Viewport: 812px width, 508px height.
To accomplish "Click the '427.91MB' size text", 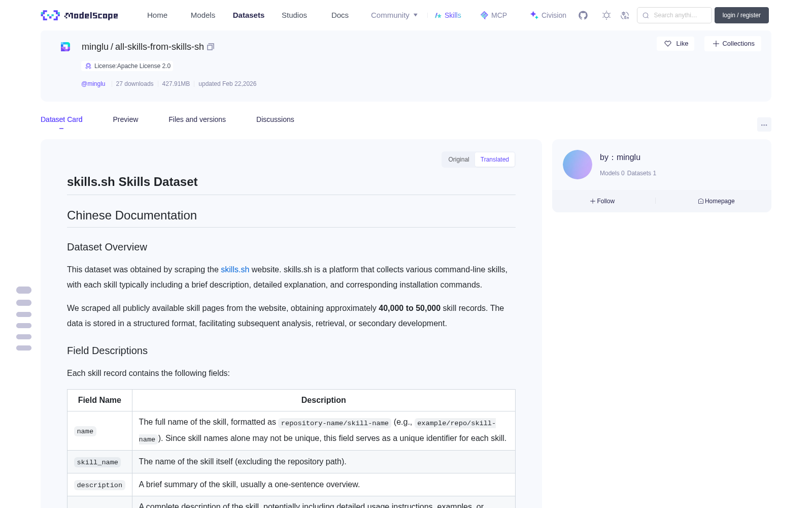I will point(176,84).
